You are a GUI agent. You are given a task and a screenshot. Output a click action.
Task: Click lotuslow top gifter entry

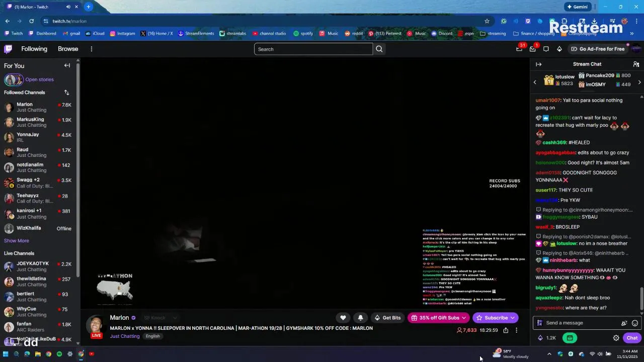pos(559,80)
